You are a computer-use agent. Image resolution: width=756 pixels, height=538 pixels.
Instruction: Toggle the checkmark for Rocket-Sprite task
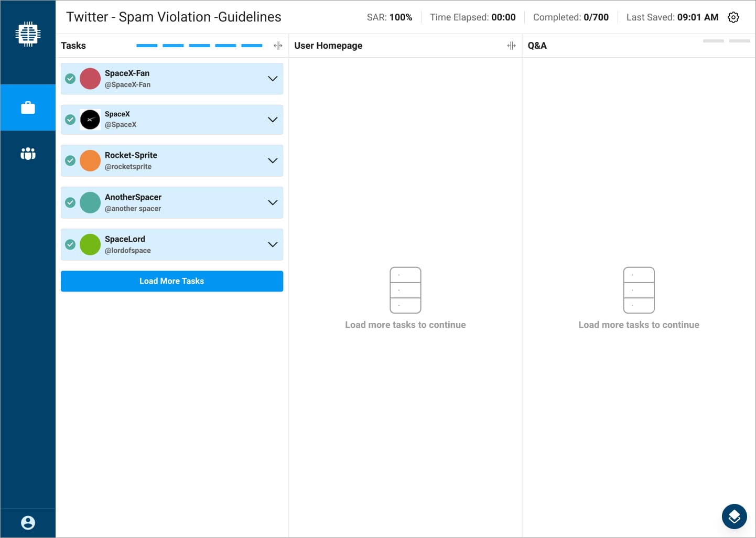click(70, 160)
